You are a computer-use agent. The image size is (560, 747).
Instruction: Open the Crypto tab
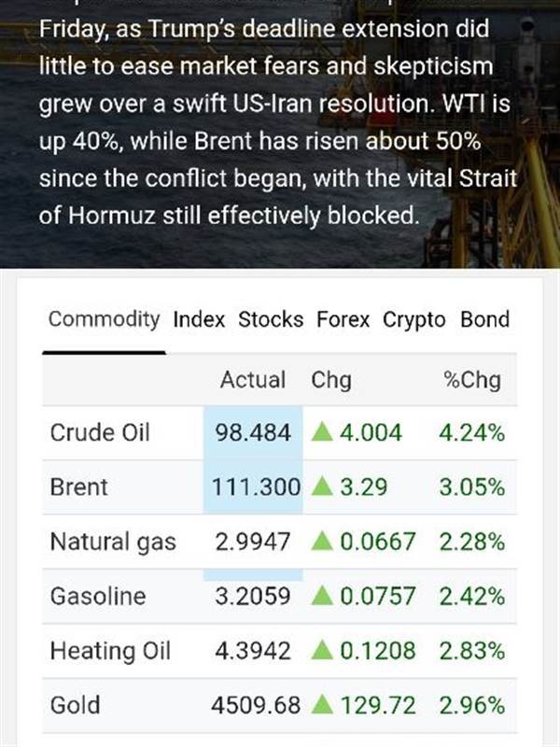(414, 319)
